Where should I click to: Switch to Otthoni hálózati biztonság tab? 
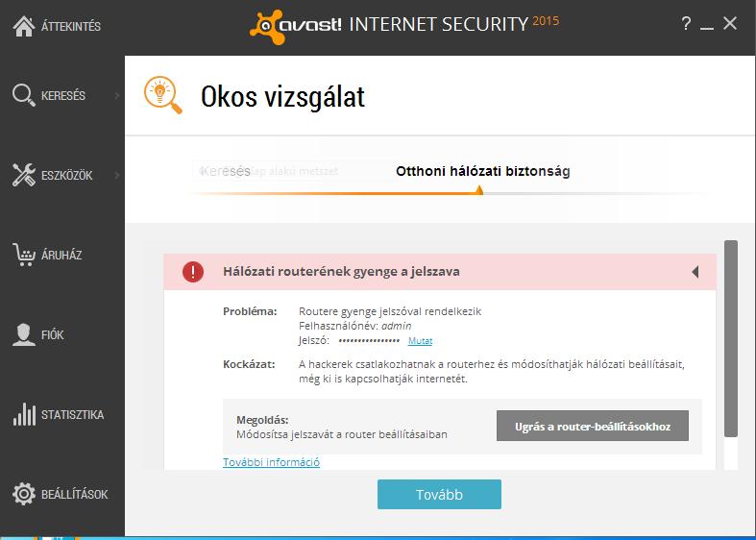tap(482, 171)
